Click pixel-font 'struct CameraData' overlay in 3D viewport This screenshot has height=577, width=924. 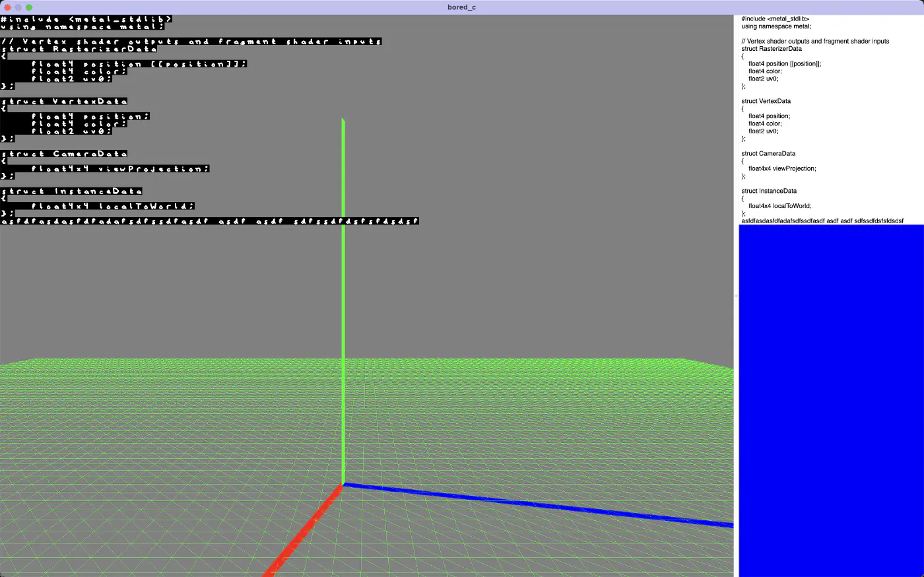coord(64,154)
